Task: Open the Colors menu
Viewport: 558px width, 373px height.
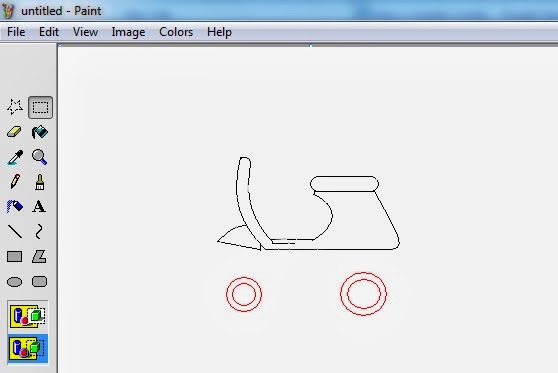Action: click(x=176, y=32)
